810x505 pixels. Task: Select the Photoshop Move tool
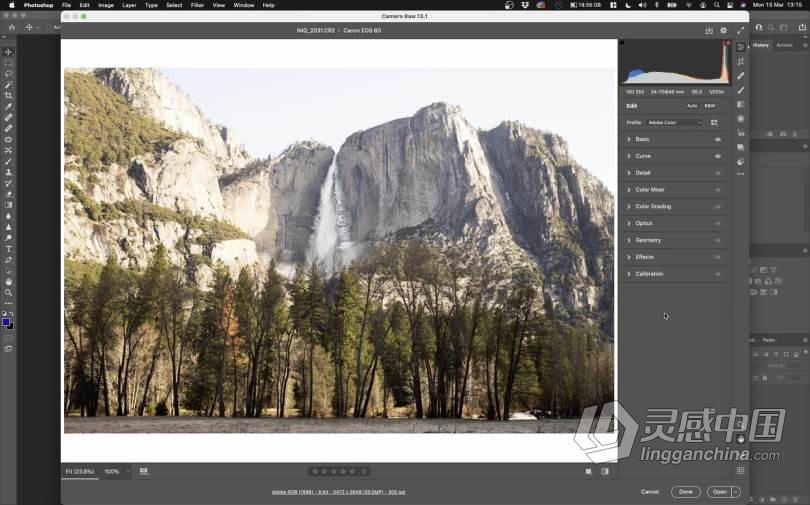tap(8, 52)
